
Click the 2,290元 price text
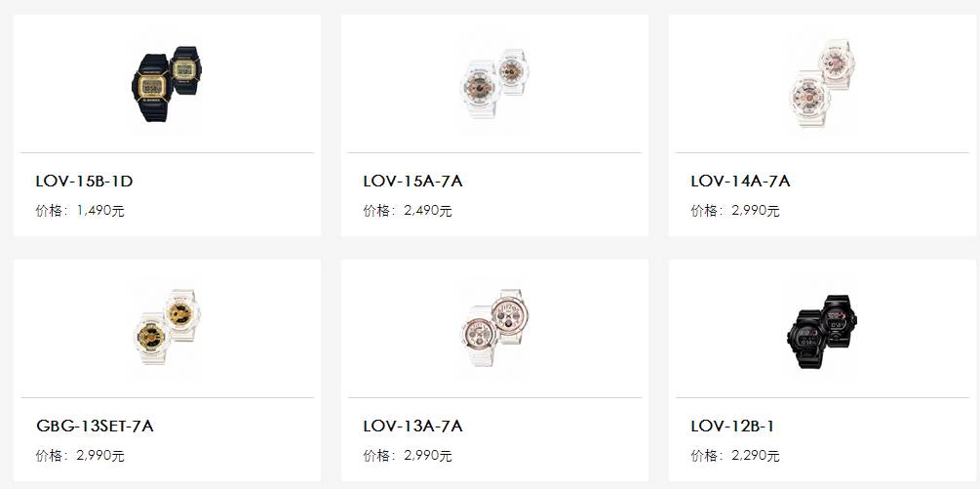pos(756,455)
